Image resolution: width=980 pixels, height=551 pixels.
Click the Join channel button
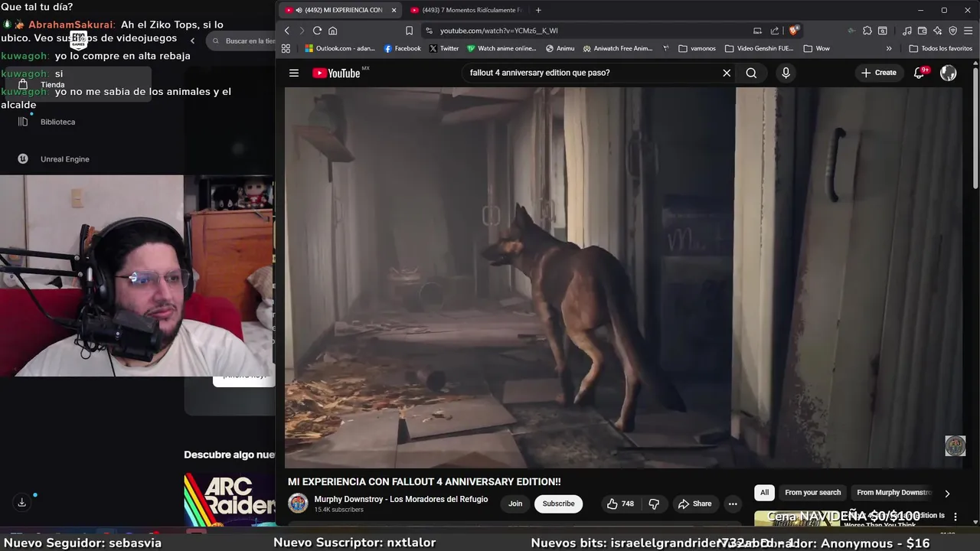[x=515, y=504]
